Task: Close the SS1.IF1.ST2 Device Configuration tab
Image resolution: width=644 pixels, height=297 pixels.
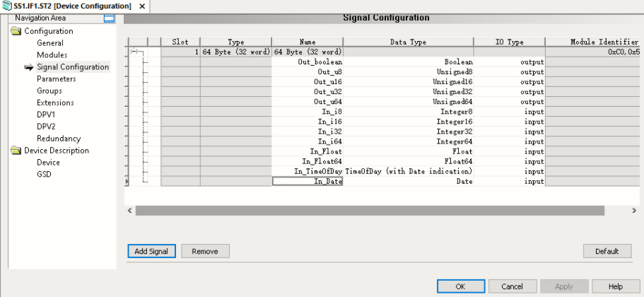Action: [142, 6]
